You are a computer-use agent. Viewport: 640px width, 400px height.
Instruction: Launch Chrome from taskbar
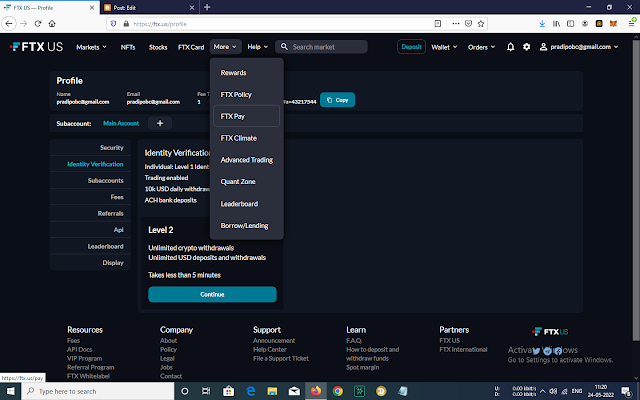338,391
